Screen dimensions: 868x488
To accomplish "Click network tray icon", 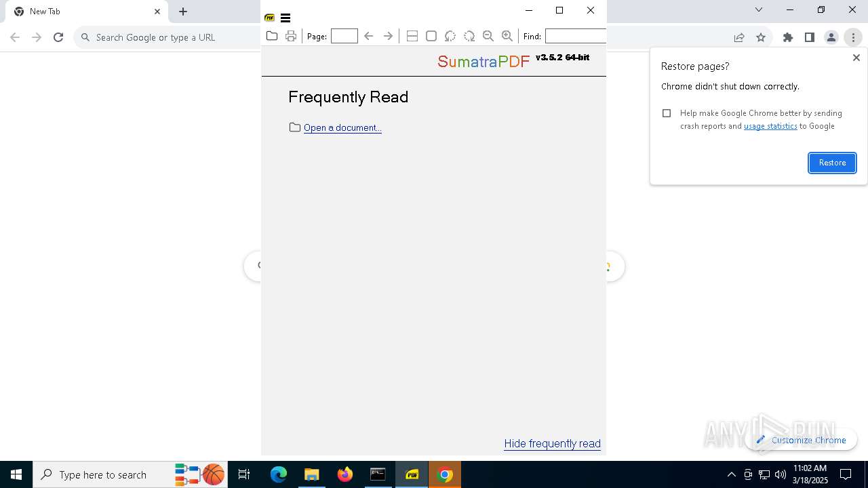I will coord(764,474).
